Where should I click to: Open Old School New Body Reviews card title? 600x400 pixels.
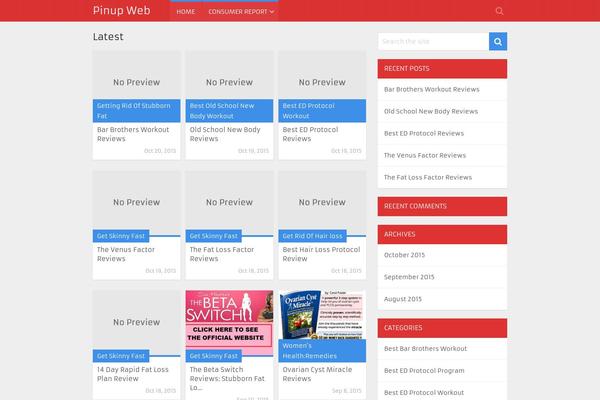225,134
